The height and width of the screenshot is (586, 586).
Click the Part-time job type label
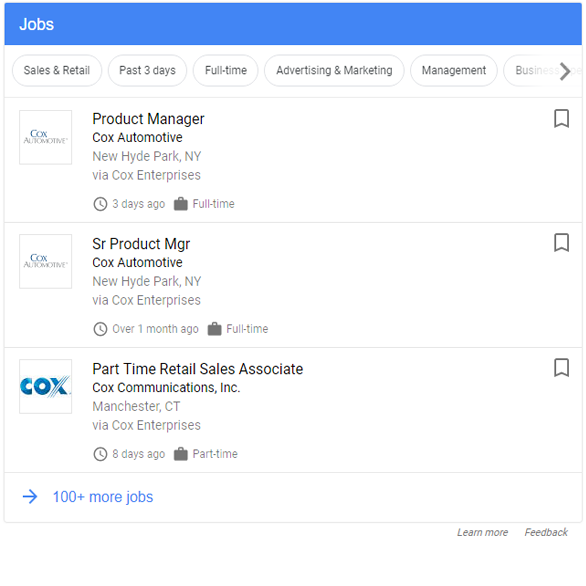click(x=215, y=454)
